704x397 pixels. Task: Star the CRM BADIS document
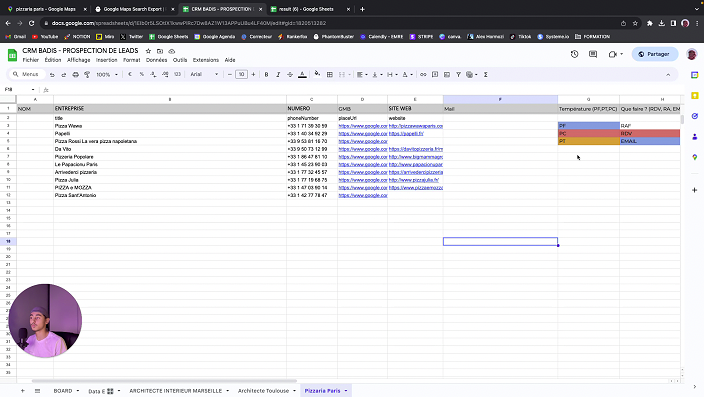click(x=148, y=51)
